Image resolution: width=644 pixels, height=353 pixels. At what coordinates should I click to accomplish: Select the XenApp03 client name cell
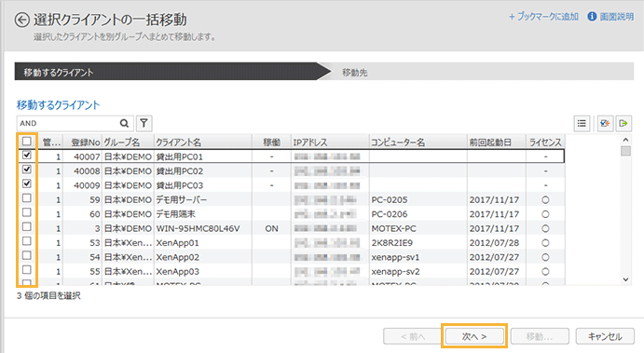point(203,271)
